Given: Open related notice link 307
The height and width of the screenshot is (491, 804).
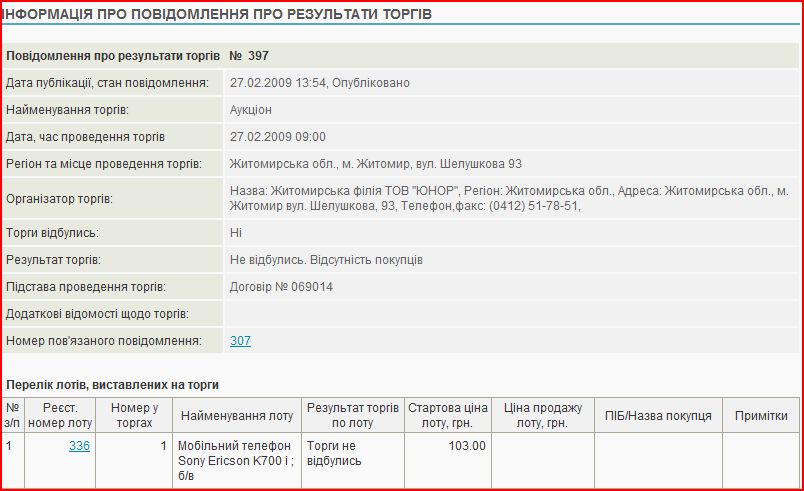Looking at the screenshot, I should (x=240, y=341).
